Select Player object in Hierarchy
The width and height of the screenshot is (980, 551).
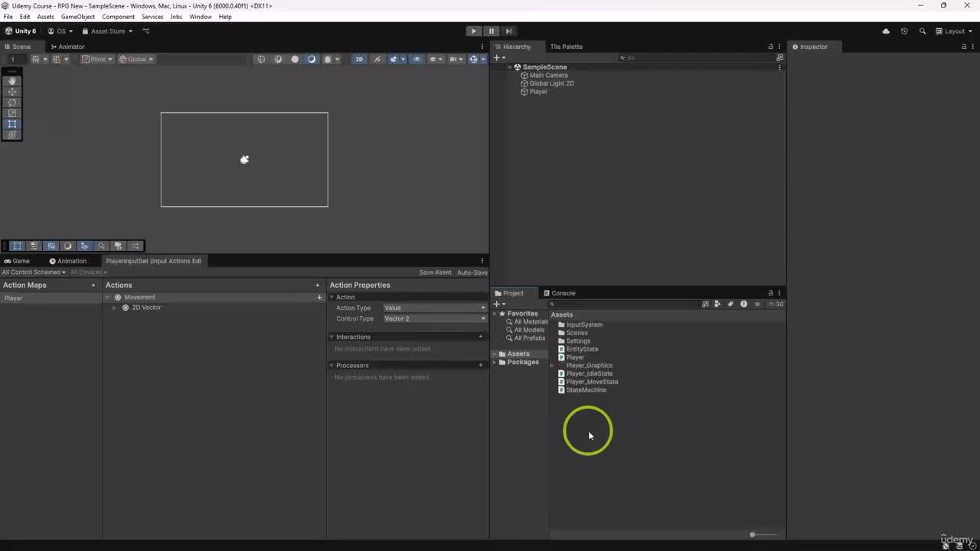click(538, 92)
